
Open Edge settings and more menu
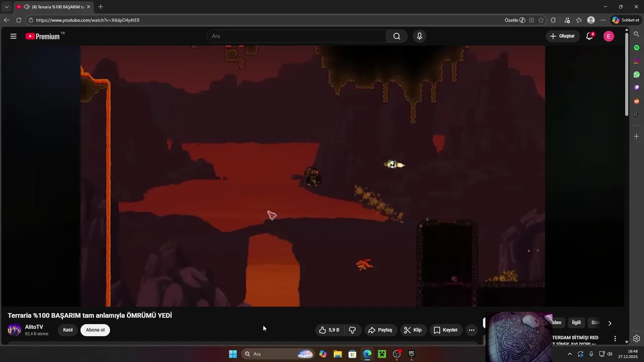[x=603, y=20]
